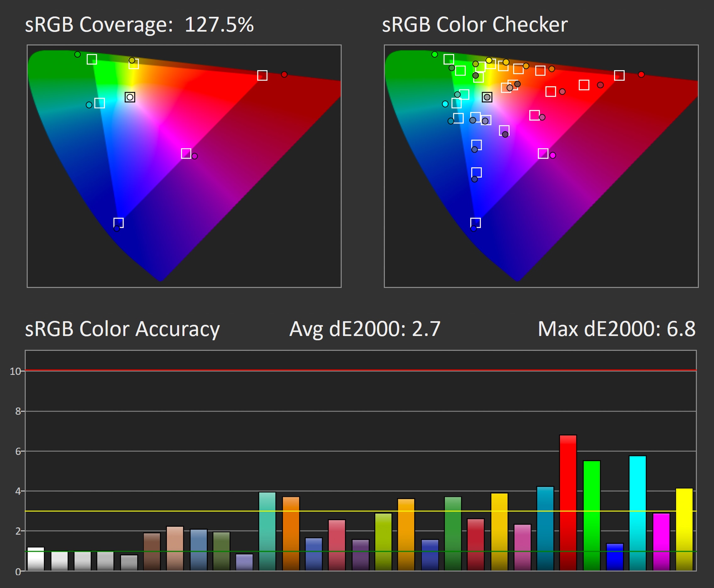The width and height of the screenshot is (714, 588).
Task: Click the red target square in Coverage diagram
Action: [262, 75]
